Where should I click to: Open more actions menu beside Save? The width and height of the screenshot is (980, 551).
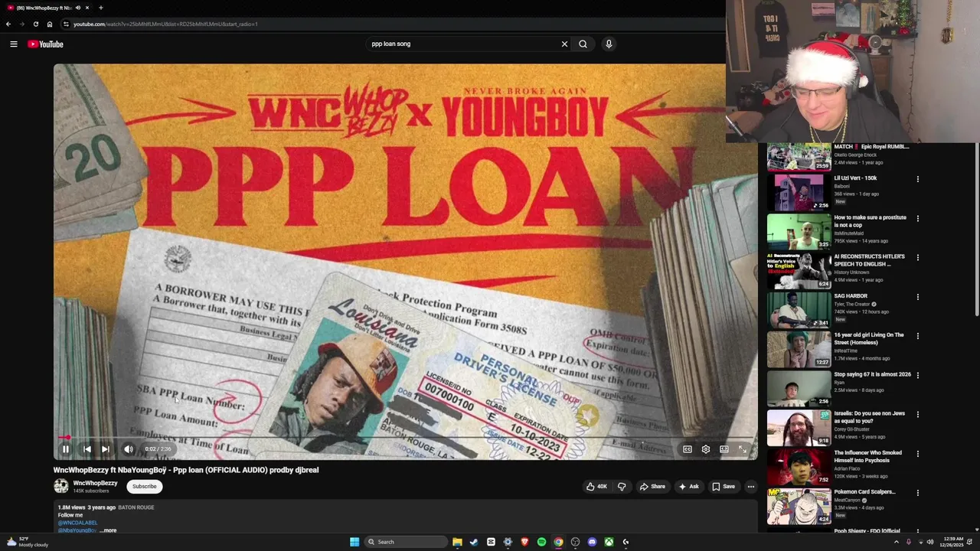pos(751,487)
